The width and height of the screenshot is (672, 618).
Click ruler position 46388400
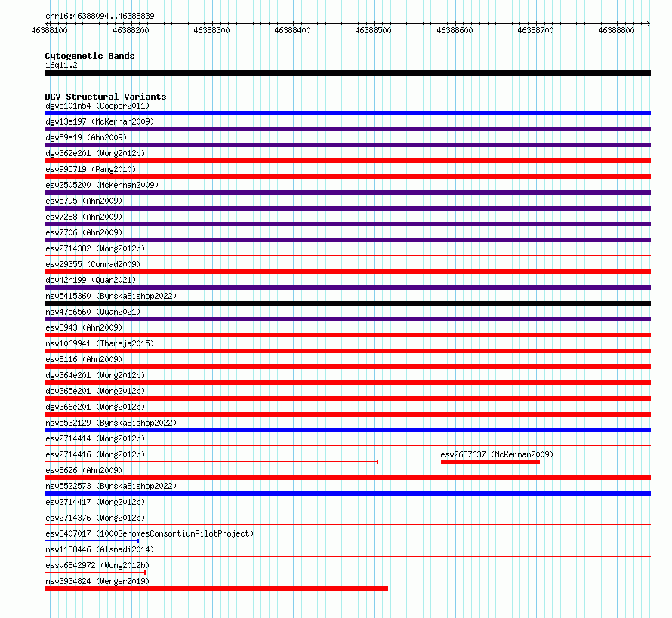(x=292, y=30)
